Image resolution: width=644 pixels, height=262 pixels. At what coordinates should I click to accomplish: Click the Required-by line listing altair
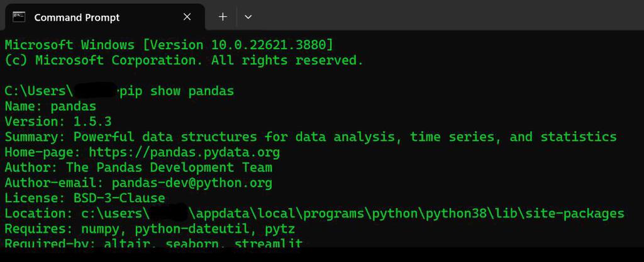[153, 242]
